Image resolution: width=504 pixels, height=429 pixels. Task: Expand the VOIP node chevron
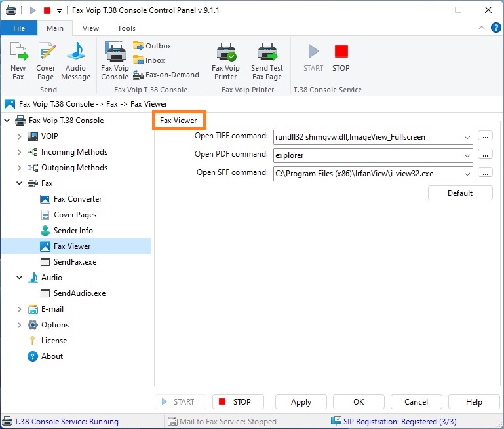tap(19, 136)
